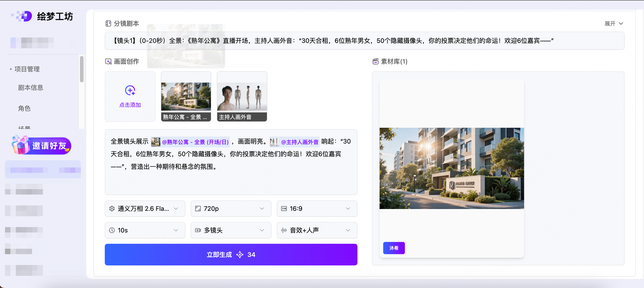
Task: Click the 绘梦工坊 logo icon
Action: pyautogui.click(x=24, y=16)
